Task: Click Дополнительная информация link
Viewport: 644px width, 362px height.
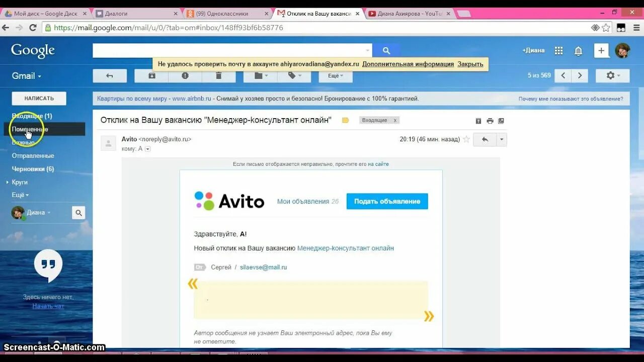Action: pyautogui.click(x=408, y=64)
